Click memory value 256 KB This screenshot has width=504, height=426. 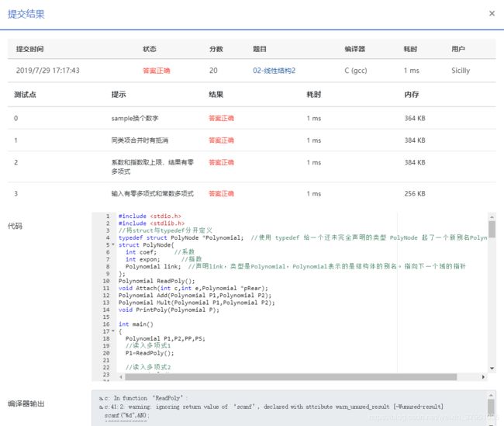coord(415,193)
